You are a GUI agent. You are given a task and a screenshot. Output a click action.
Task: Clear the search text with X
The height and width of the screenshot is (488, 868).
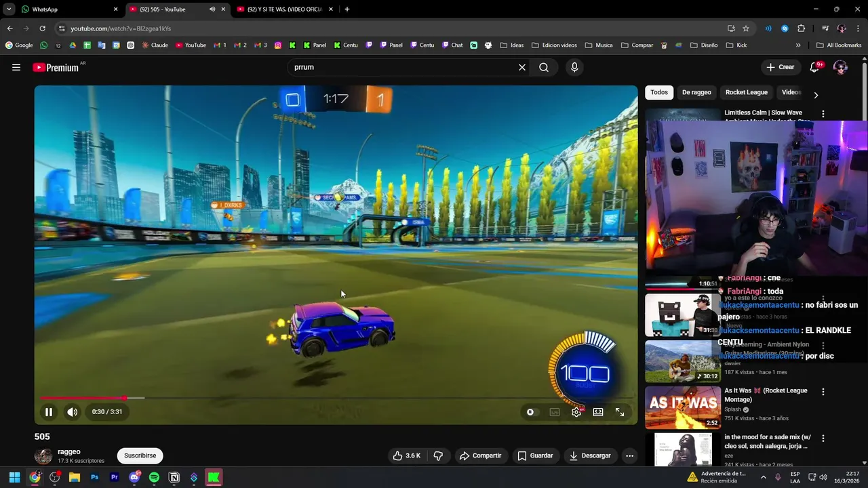(522, 67)
